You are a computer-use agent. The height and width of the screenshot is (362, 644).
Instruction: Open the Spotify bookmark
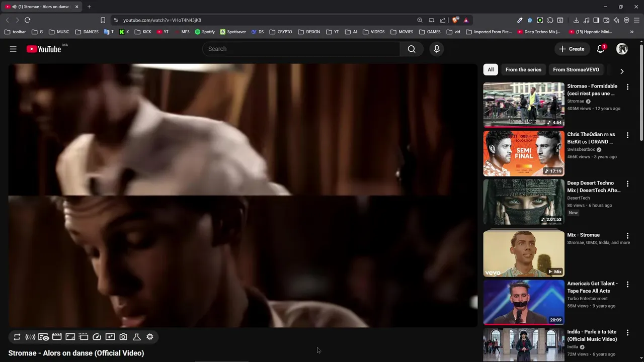click(205, 32)
